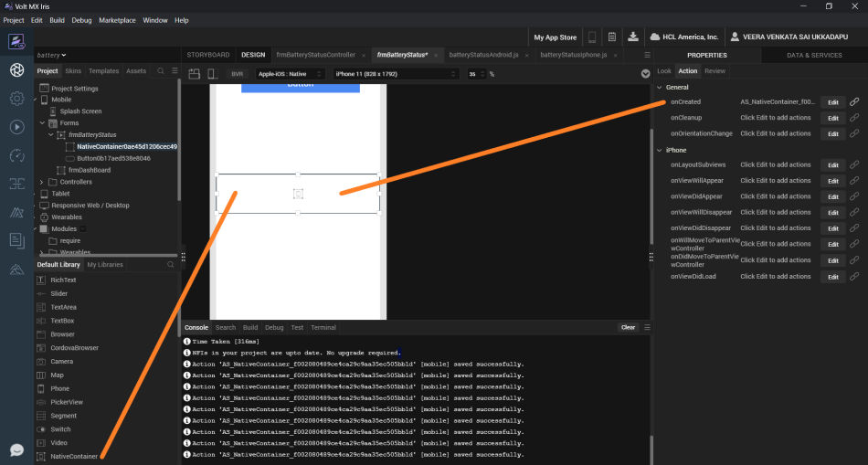Screen dimensions: 868x465
Task: Open the DATA & SERVICES panel tab
Action: [x=814, y=56]
